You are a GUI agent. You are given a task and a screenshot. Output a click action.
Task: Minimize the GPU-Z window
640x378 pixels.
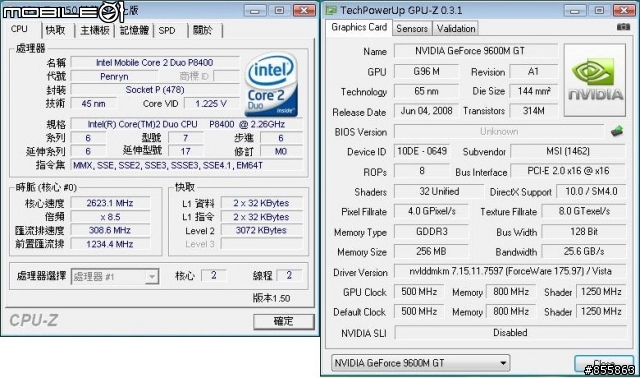(575, 10)
